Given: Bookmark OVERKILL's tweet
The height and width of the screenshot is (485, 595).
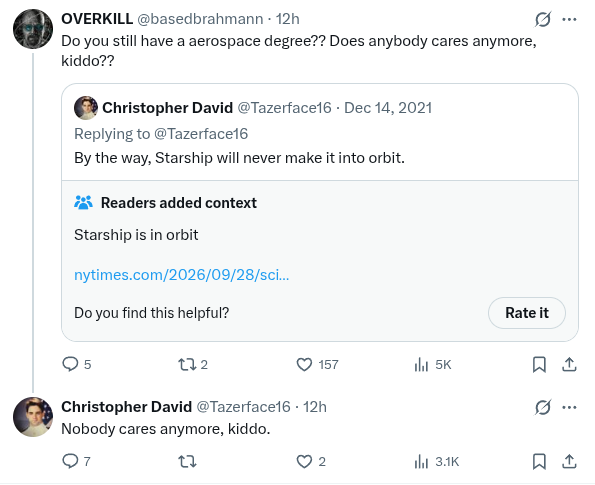Looking at the screenshot, I should (539, 364).
